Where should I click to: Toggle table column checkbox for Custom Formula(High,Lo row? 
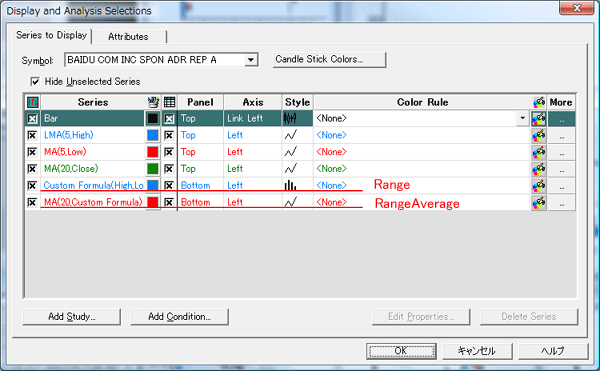(x=169, y=186)
